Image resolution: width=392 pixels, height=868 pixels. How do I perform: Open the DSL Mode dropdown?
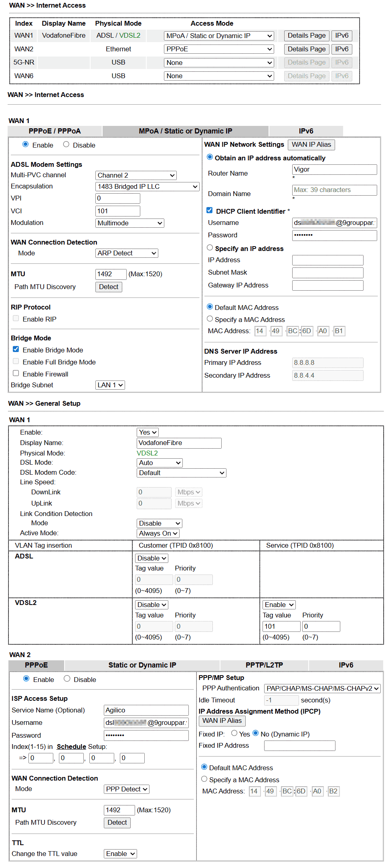pos(160,463)
